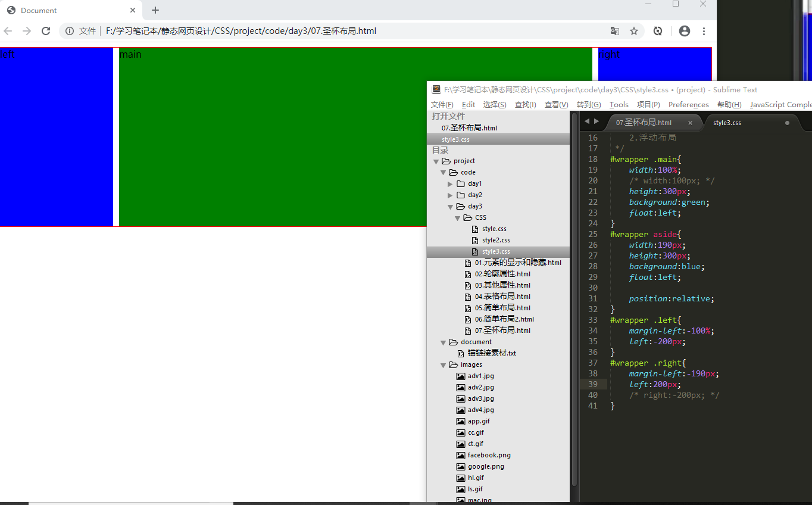Place cursor on 'background:green;' code line
Image resolution: width=812 pixels, height=505 pixels.
669,202
